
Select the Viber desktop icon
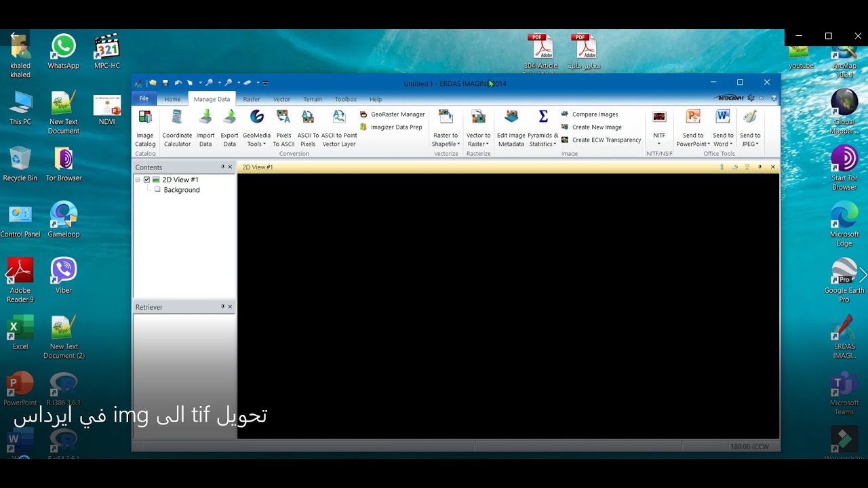(63, 276)
